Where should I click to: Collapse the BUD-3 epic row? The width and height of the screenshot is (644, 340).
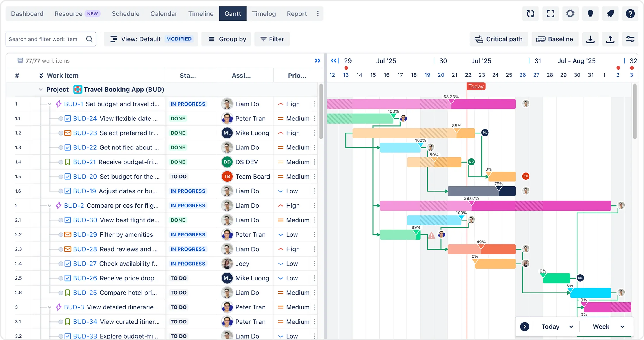pos(49,307)
